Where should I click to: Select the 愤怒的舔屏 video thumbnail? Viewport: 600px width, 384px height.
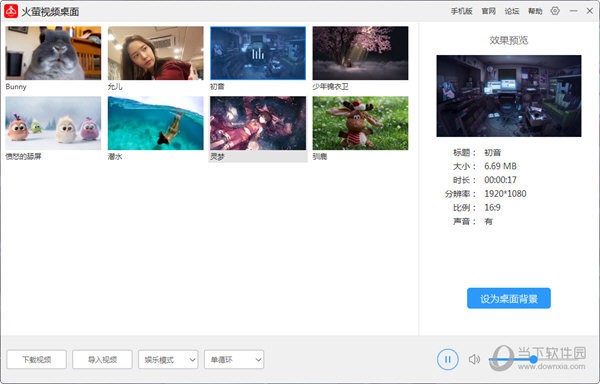53,123
